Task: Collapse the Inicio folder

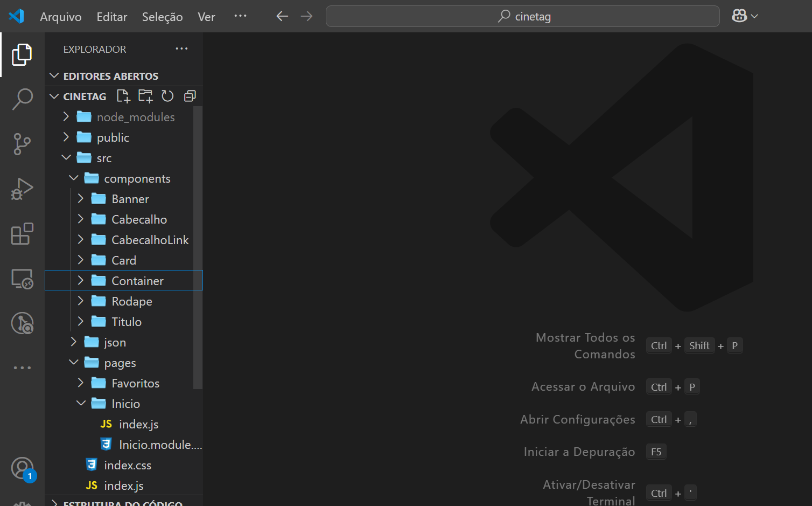Action: tap(119, 404)
